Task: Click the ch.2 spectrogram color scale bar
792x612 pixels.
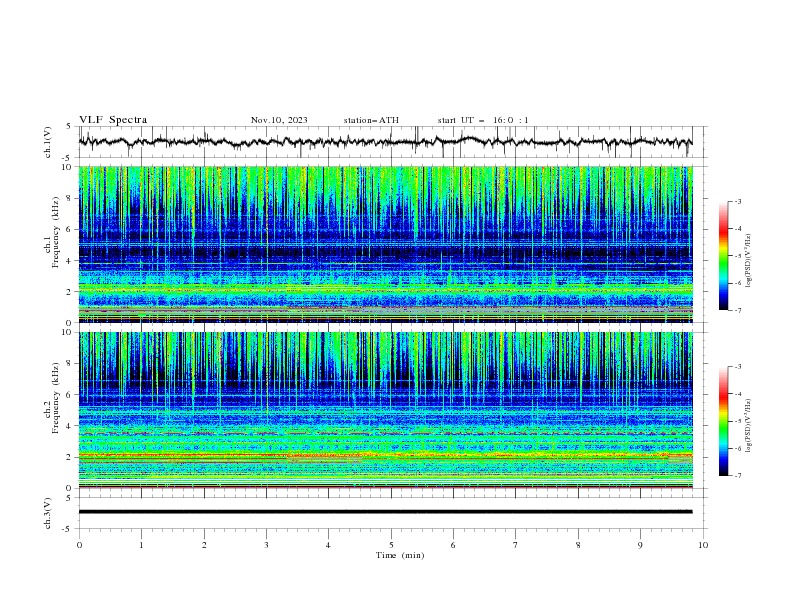Action: [x=723, y=421]
